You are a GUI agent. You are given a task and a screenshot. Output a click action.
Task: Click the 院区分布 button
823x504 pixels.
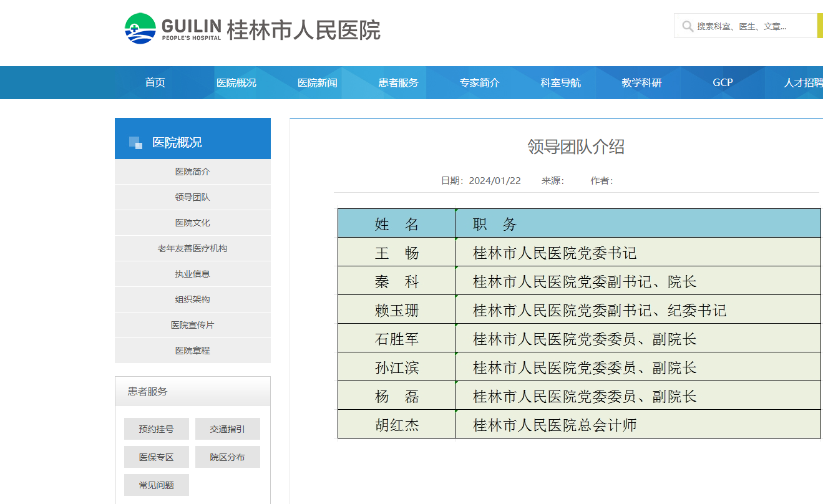click(228, 457)
